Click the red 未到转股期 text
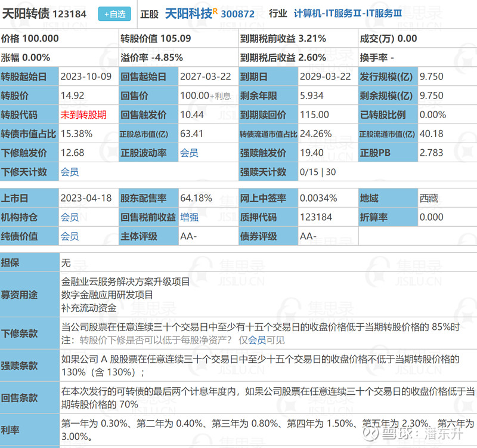Viewport: 477px width, 448px height. 83,115
